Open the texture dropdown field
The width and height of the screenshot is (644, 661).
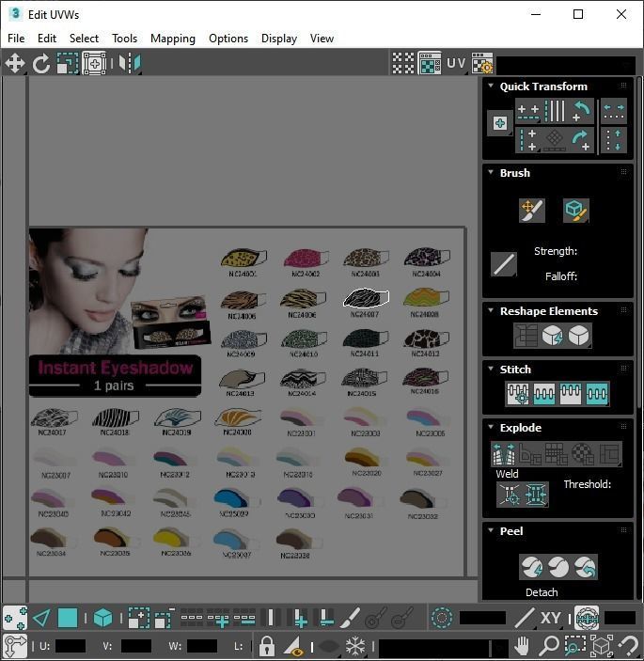click(x=566, y=65)
